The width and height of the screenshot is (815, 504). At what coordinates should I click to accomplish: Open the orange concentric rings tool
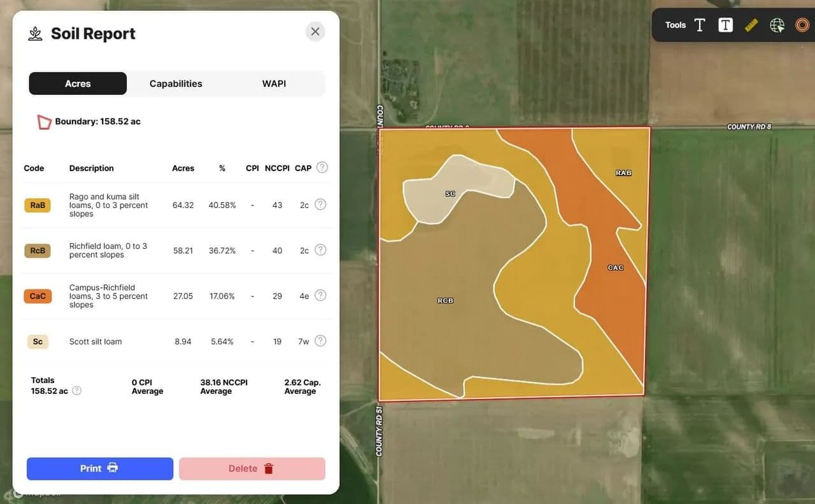coord(802,25)
